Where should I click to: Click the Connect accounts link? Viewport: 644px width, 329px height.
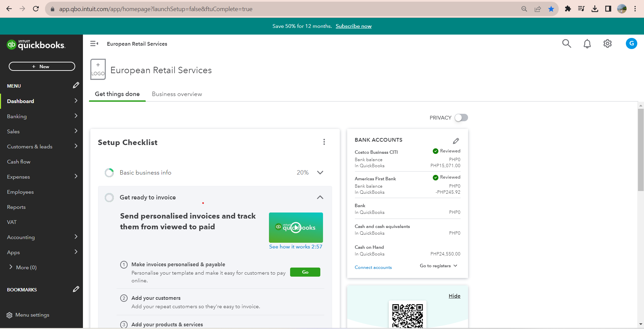coord(373,268)
